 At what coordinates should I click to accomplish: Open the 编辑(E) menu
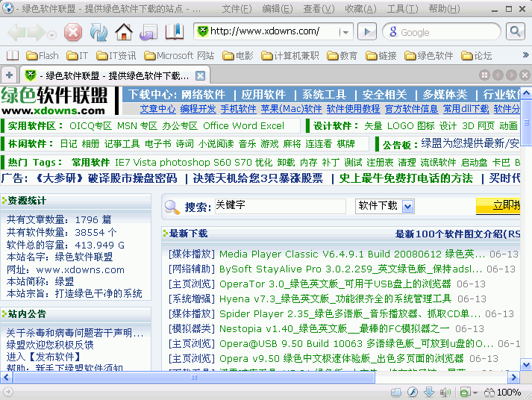278,9
